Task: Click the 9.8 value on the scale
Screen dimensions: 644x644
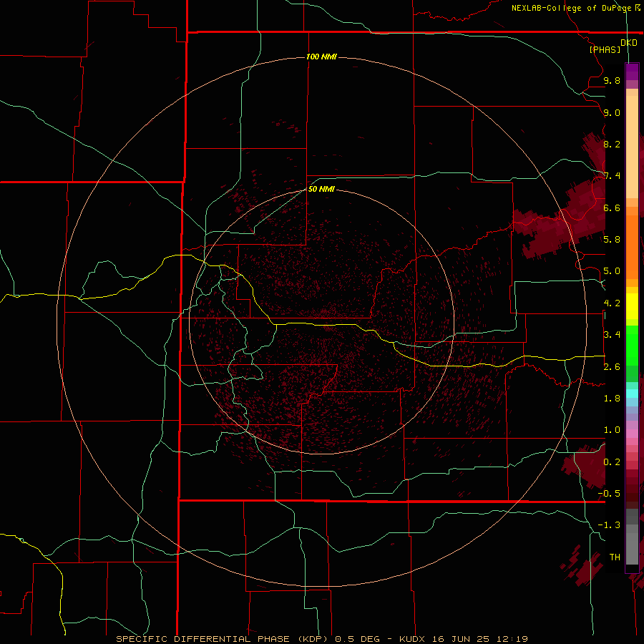Action: click(x=612, y=80)
